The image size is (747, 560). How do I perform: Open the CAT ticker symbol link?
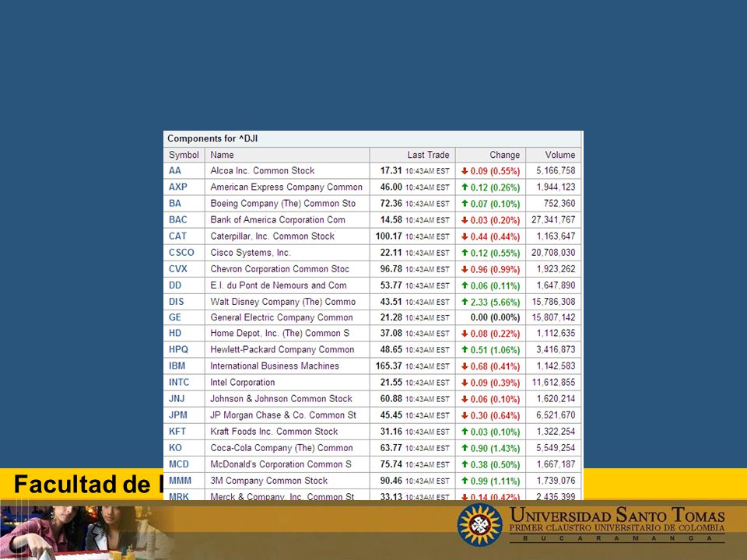(x=177, y=236)
